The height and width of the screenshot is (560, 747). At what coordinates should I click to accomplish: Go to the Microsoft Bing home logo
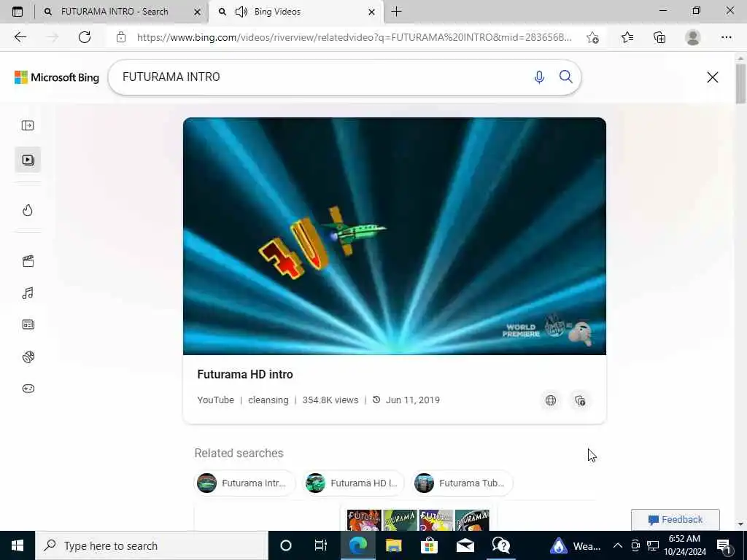57,77
